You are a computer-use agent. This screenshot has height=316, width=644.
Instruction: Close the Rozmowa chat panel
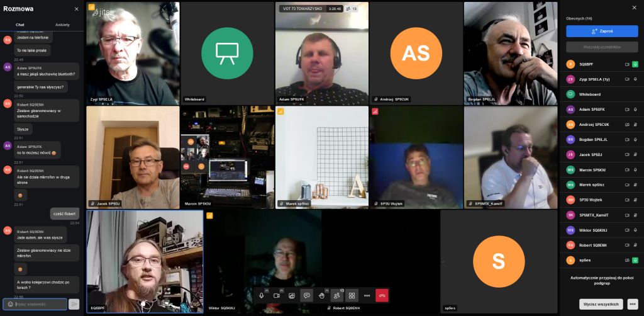[76, 9]
